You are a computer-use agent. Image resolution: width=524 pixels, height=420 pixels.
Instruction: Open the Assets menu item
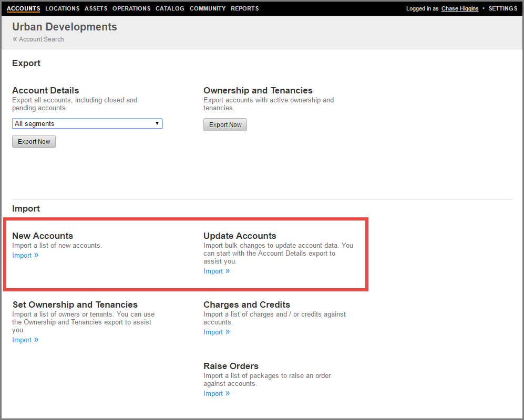coord(96,8)
